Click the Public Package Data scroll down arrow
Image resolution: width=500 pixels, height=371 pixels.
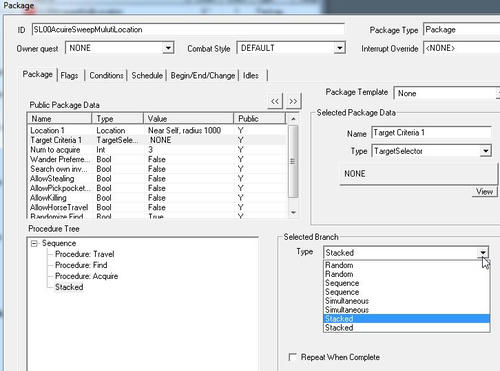click(293, 212)
